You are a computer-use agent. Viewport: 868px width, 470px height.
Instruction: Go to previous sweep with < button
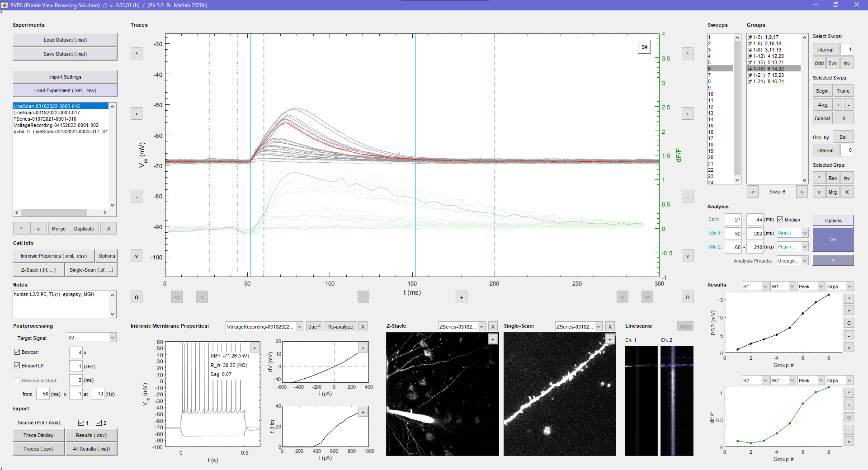(x=753, y=192)
